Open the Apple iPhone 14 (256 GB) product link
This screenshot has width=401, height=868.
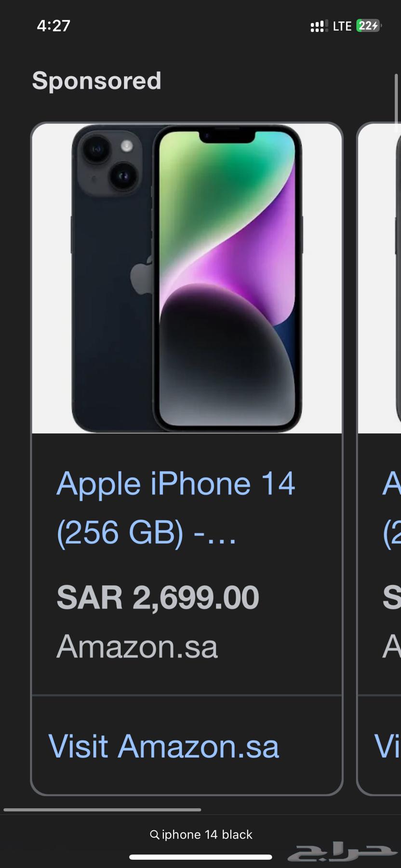click(176, 506)
